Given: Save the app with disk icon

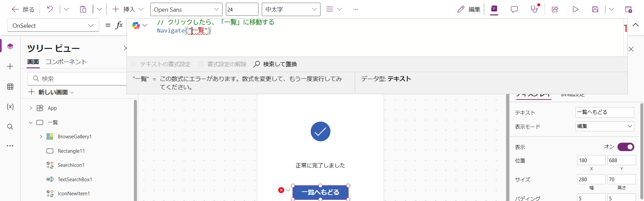Looking at the screenshot, I should pos(595,9).
